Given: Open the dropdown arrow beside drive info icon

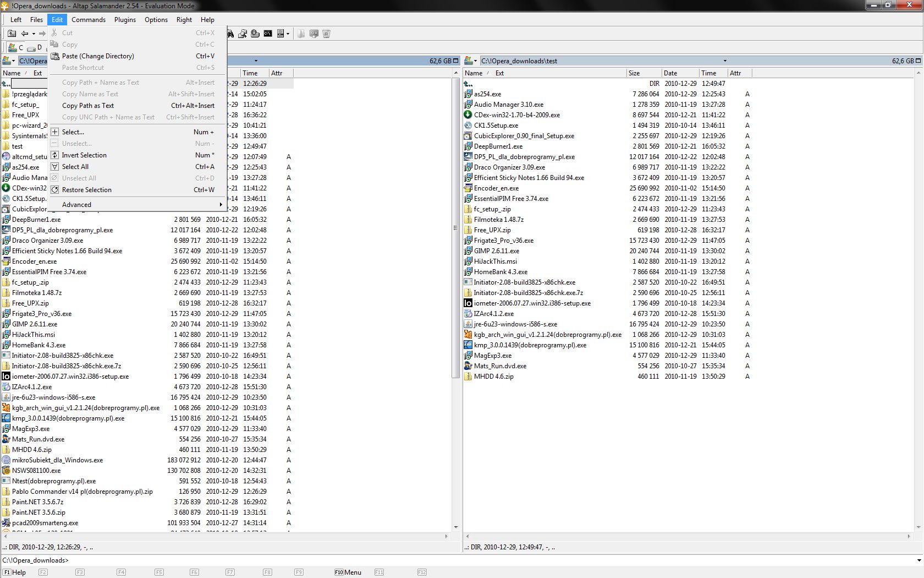Looking at the screenshot, I should click(288, 34).
